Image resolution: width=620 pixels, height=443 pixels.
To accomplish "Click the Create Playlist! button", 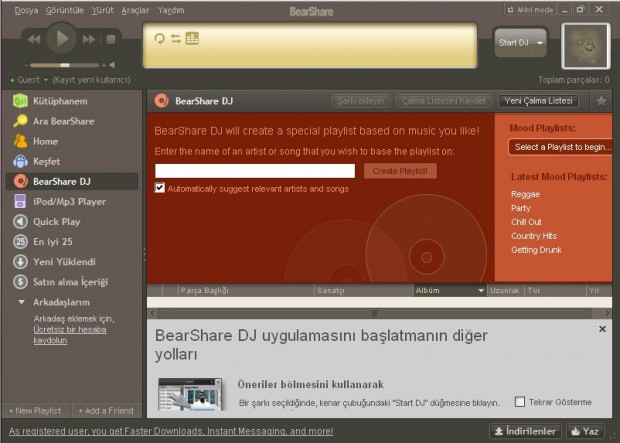I will [x=400, y=171].
